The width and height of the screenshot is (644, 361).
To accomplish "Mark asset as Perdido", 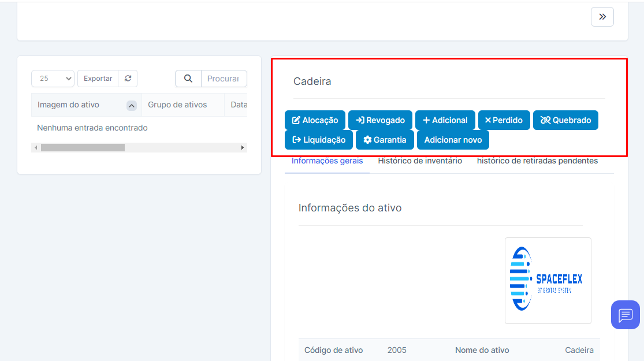I will [x=504, y=120].
